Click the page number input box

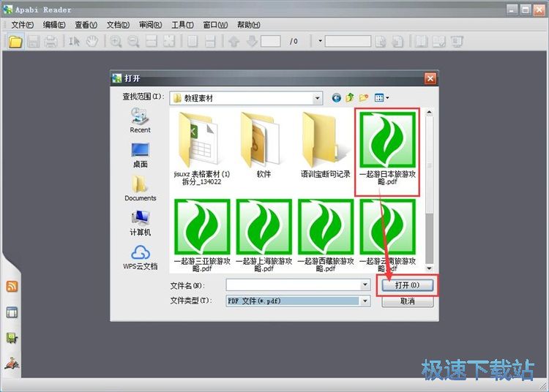tap(271, 41)
